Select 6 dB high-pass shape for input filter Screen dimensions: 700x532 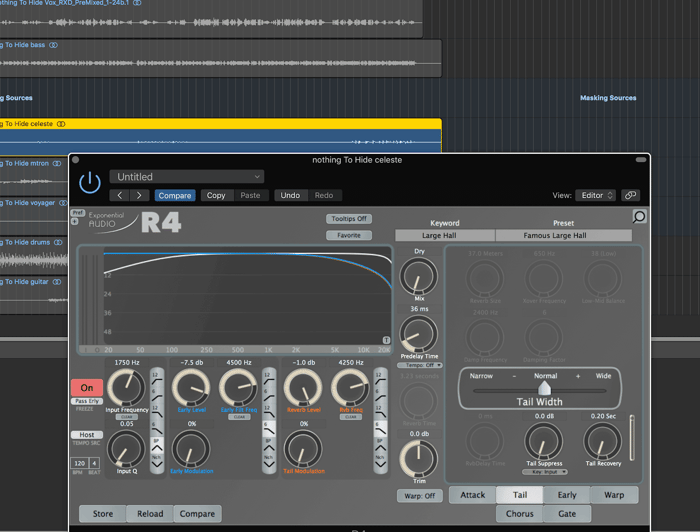157,395
